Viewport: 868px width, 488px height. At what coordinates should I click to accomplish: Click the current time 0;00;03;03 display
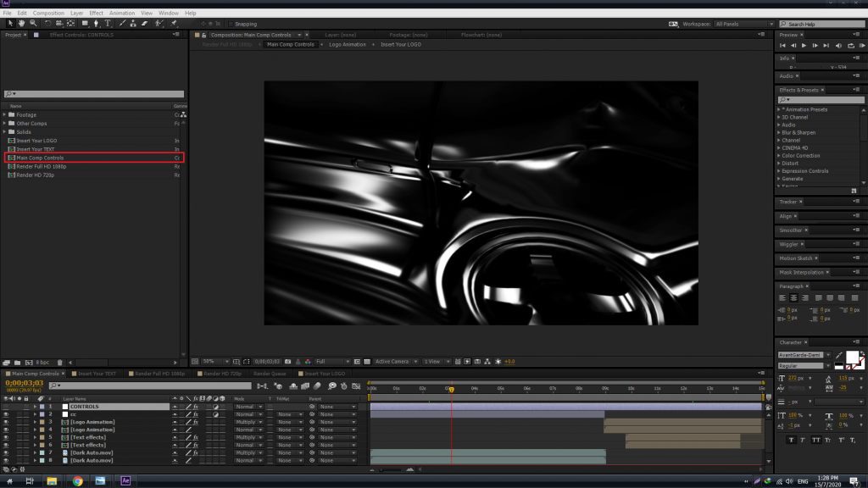pyautogui.click(x=24, y=383)
